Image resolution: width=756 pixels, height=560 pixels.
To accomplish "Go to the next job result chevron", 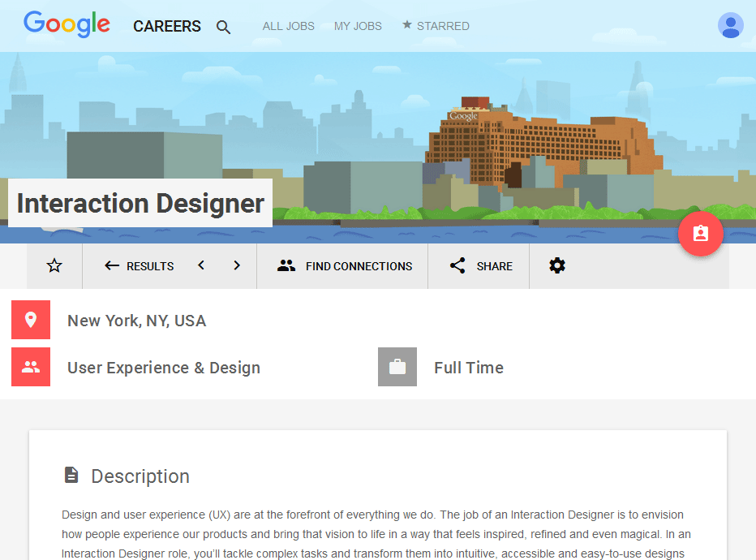I will point(237,265).
